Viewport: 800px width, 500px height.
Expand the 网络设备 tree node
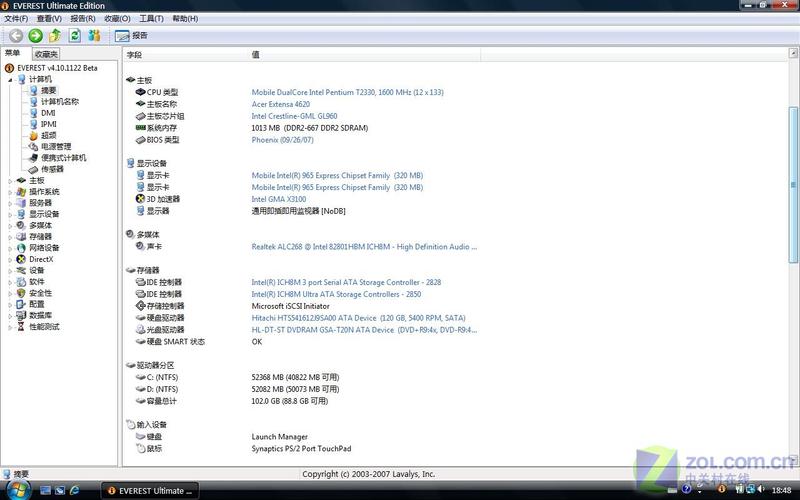[x=10, y=248]
